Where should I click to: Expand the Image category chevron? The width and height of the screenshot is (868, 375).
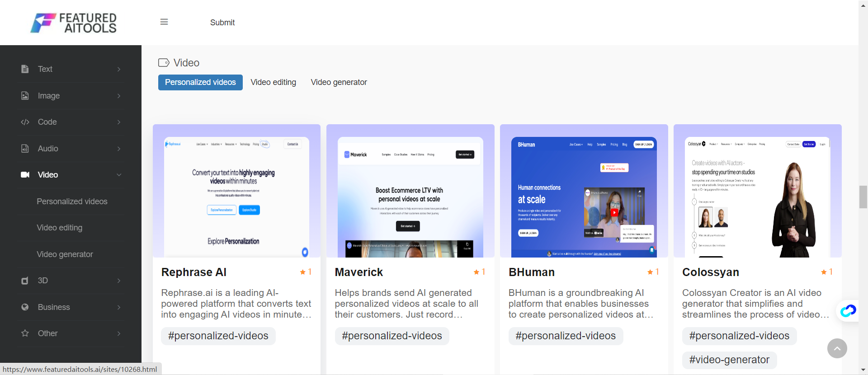point(119,96)
